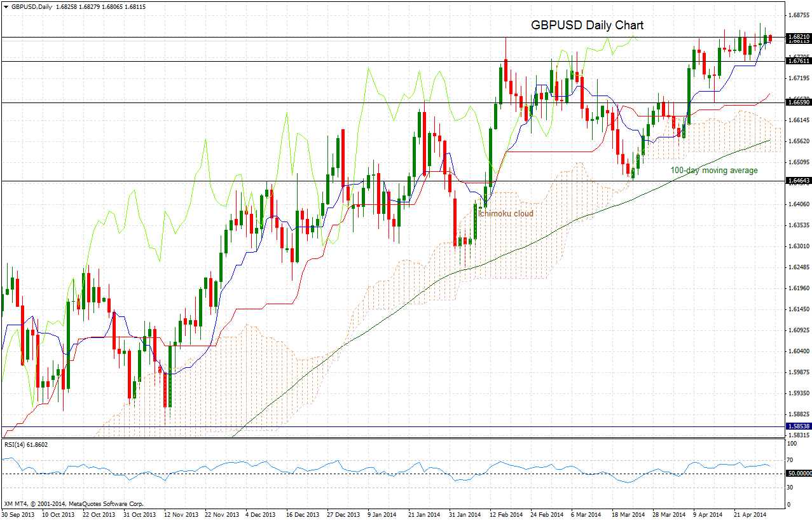This screenshot has height=520, width=812.
Task: Click the 1.60400 price scale value
Action: point(798,351)
